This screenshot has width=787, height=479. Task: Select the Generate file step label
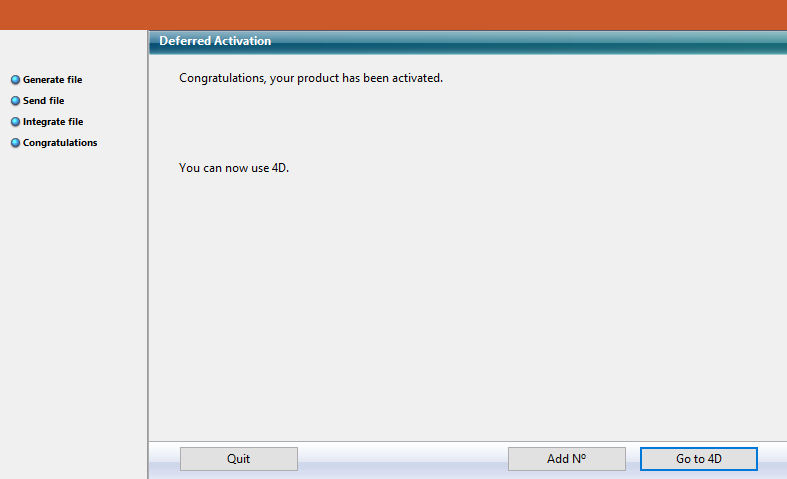click(52, 80)
